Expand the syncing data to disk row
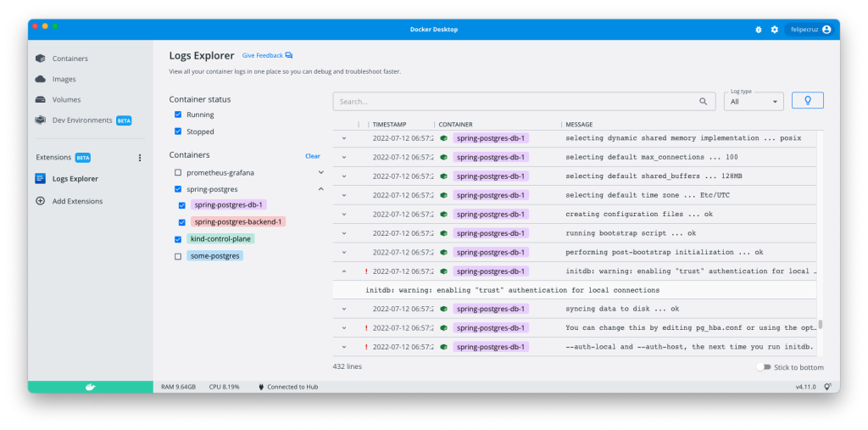This screenshot has width=868, height=430. coord(344,309)
